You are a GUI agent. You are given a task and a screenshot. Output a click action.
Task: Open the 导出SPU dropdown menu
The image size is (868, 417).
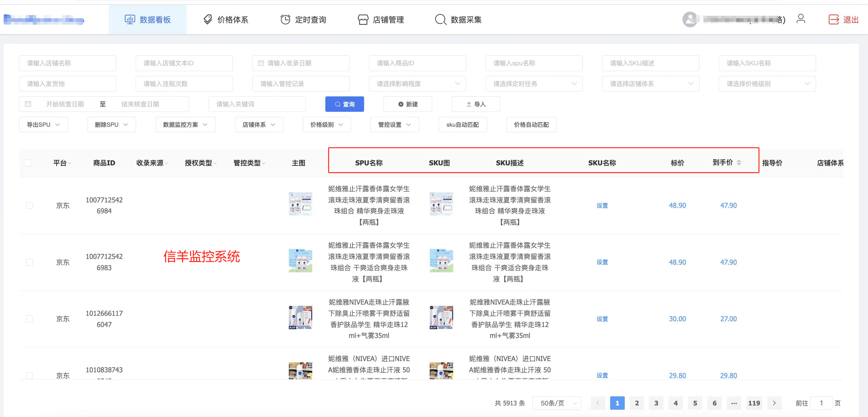click(43, 125)
